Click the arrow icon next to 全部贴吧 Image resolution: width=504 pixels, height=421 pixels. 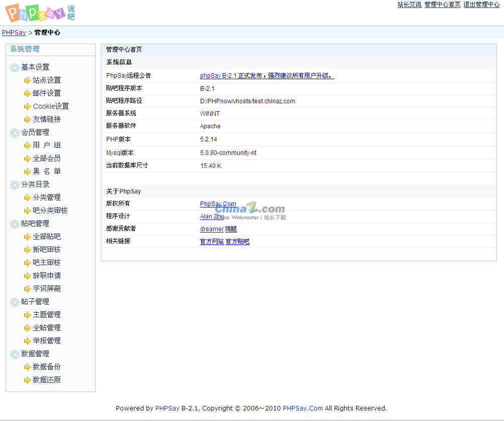[27, 237]
